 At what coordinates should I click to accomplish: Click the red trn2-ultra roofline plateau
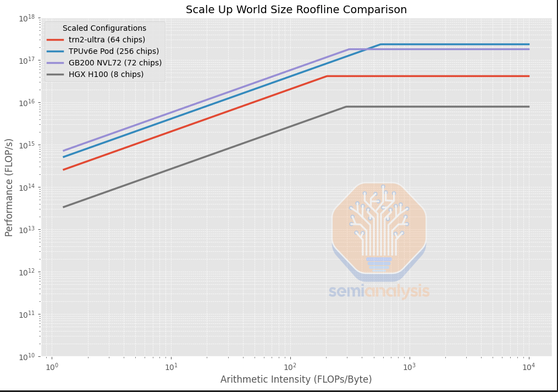point(428,76)
